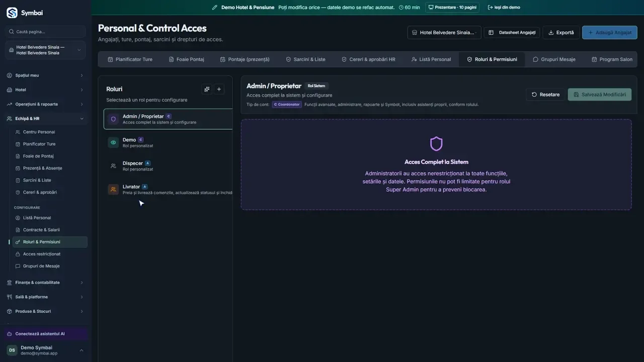644x362 pixels.
Task: Go to Foaie de Pontaj sidebar item
Action: point(50,156)
